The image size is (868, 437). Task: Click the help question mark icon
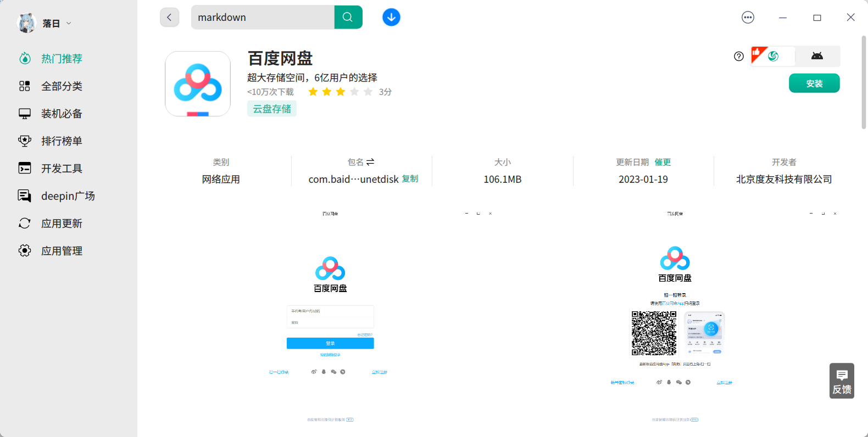(739, 56)
